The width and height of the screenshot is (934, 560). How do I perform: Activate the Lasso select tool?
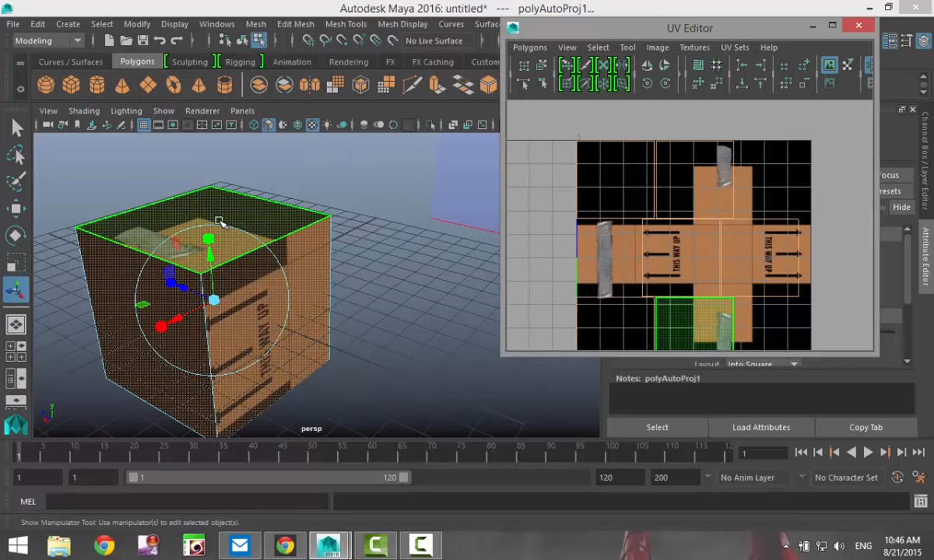16,155
